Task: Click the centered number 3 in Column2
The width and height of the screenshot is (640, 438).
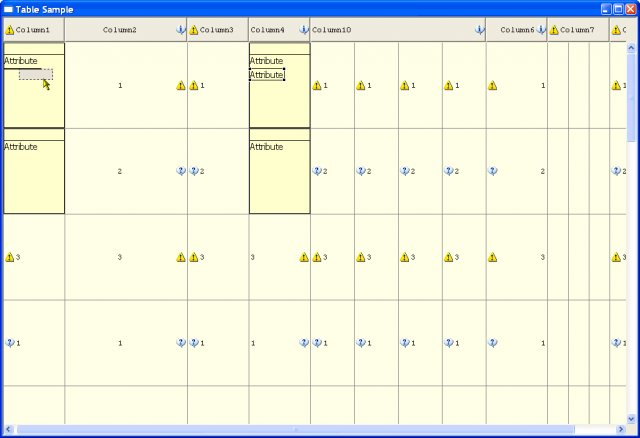Action: pos(120,257)
